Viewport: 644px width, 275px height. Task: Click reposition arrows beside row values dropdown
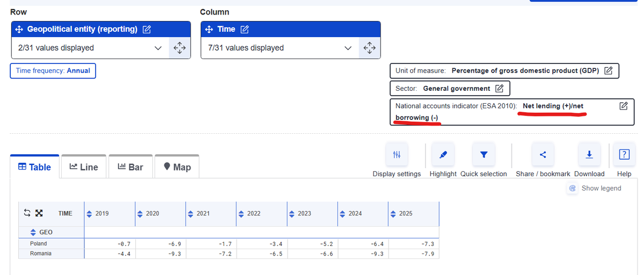[x=180, y=48]
